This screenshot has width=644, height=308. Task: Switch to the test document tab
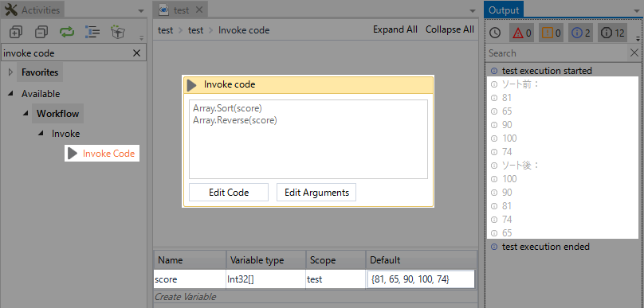tap(181, 10)
